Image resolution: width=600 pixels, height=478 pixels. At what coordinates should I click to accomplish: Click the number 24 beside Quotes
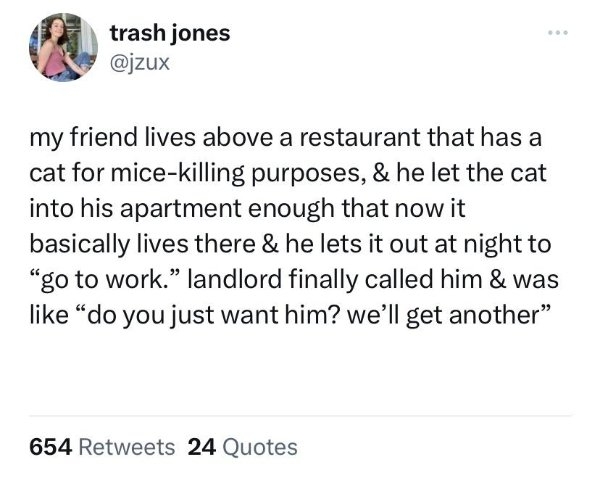point(201,446)
